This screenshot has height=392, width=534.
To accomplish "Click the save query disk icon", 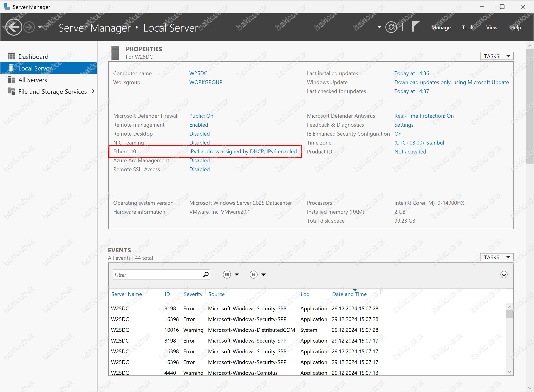I will pos(253,275).
